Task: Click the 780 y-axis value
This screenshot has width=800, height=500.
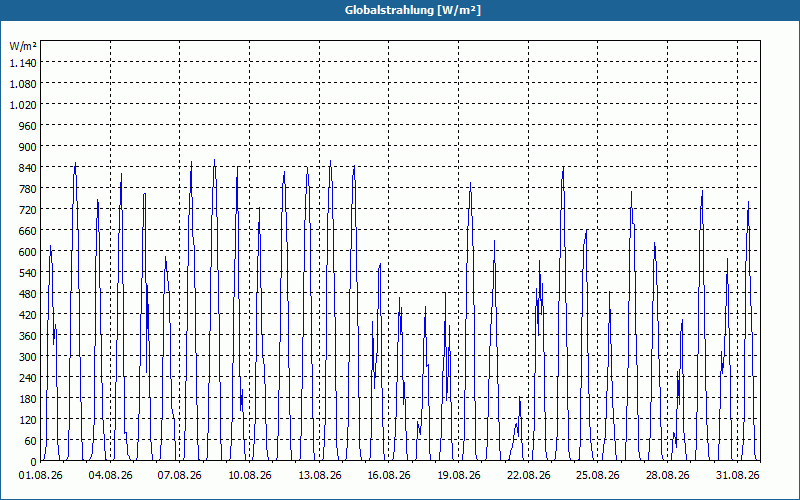Action: point(28,189)
